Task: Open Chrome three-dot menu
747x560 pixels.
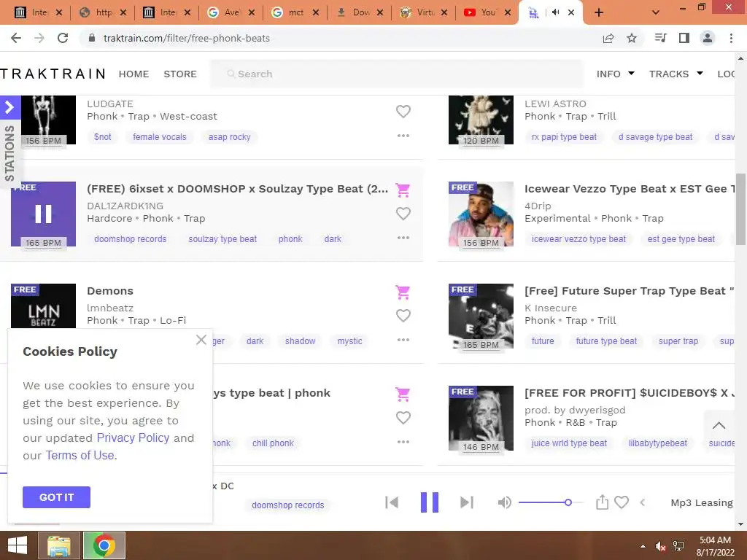Action: coord(731,38)
